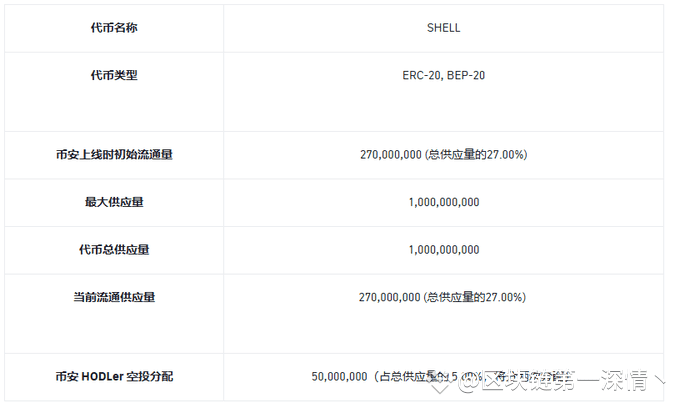The image size is (680, 403).
Task: Click the 最大供应量 row label
Action: click(114, 202)
